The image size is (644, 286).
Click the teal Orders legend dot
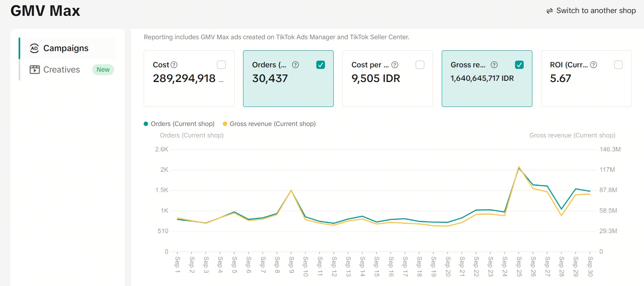coord(146,124)
